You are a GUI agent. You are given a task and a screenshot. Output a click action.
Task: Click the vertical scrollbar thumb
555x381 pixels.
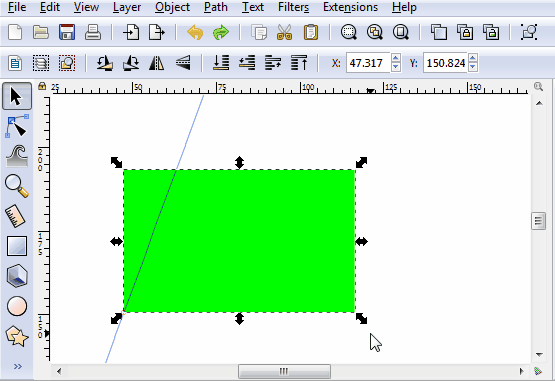point(538,221)
